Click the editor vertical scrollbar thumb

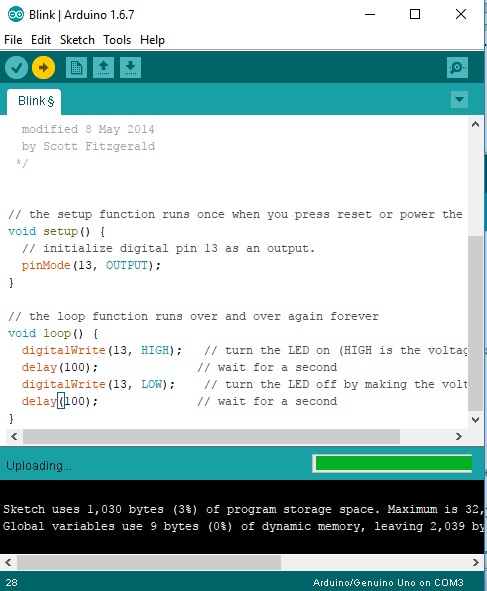pos(476,323)
